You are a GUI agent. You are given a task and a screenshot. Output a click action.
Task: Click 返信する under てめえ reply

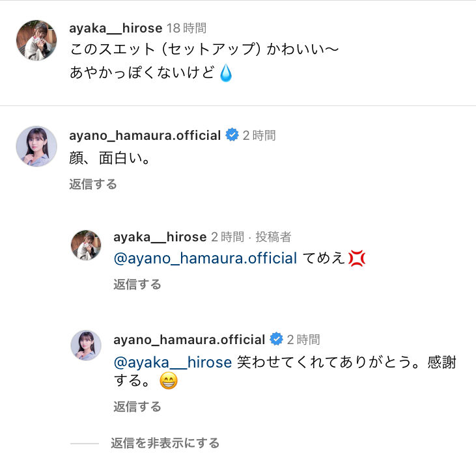[137, 284]
